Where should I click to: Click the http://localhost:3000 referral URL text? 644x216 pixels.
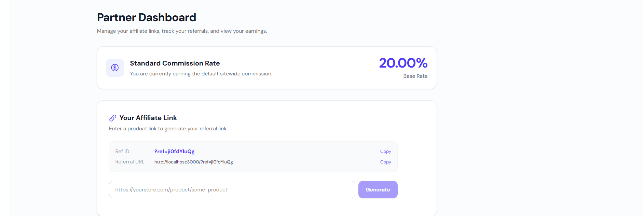(193, 162)
